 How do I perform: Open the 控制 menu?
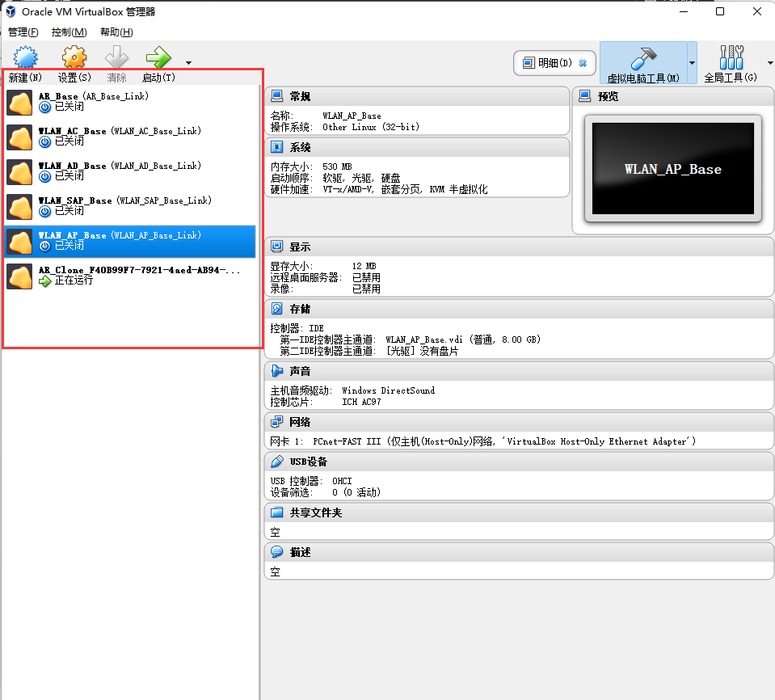(69, 32)
